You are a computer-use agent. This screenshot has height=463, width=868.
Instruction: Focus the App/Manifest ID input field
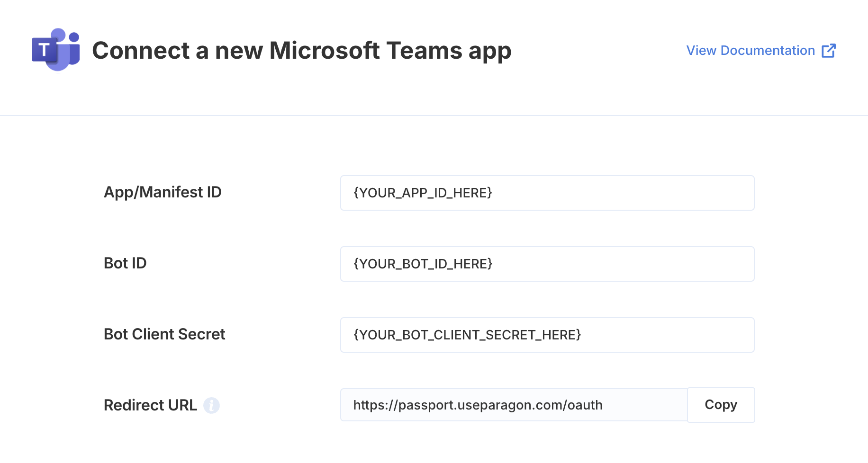tap(547, 193)
